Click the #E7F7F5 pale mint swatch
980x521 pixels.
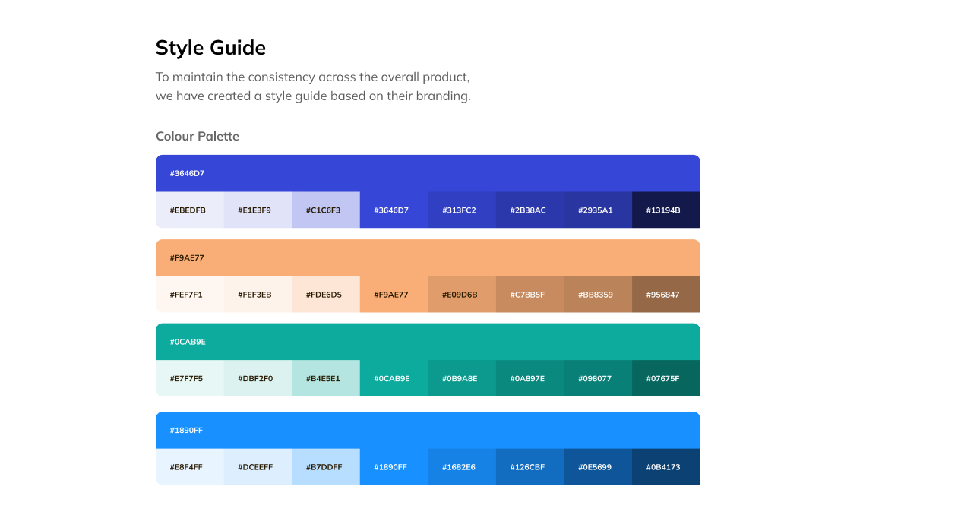189,378
